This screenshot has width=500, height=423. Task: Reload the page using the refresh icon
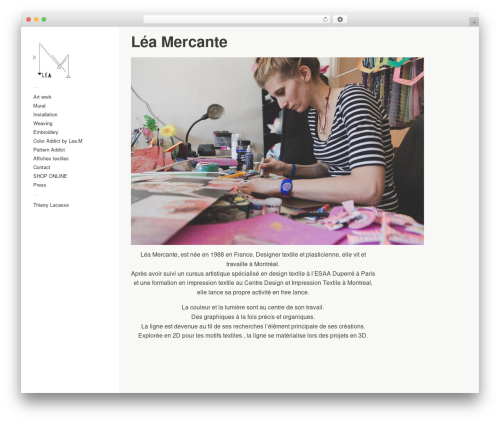pyautogui.click(x=325, y=19)
